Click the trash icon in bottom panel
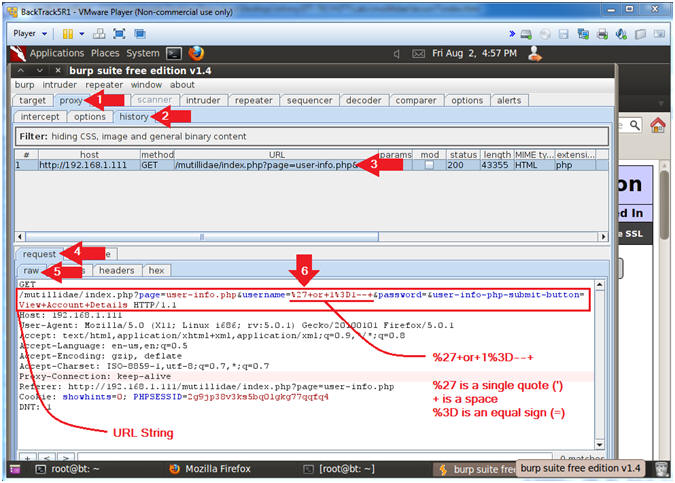 (662, 469)
